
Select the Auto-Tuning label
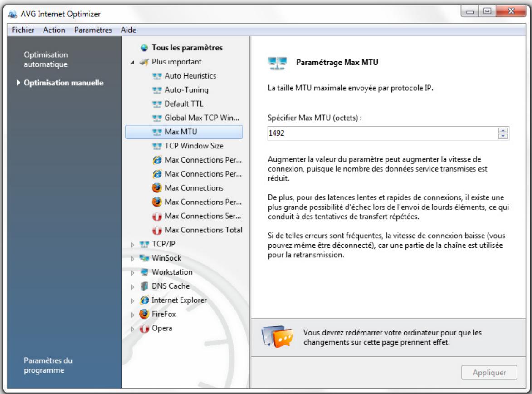186,90
